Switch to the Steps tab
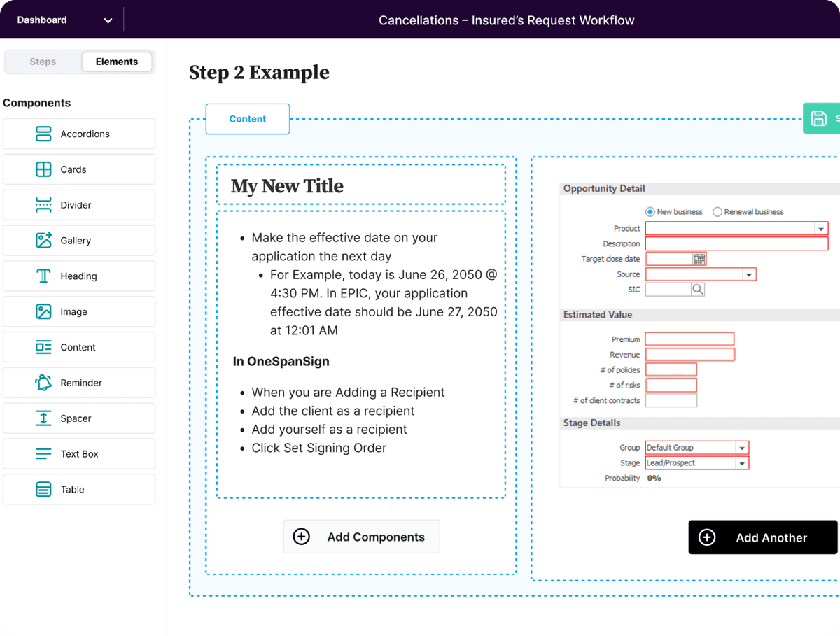840x636 pixels. click(x=42, y=62)
